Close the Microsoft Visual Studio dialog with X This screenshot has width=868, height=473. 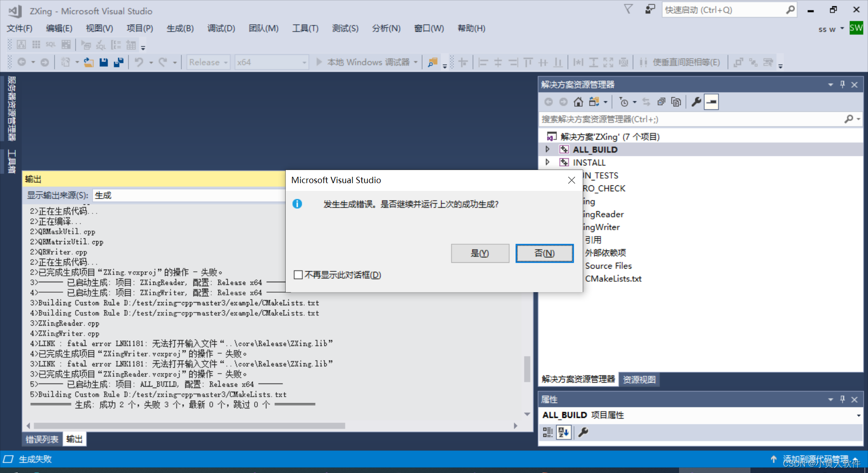571,180
